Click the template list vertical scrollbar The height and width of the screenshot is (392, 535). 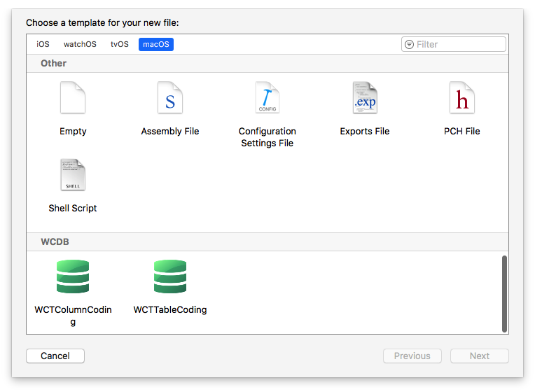pos(504,293)
